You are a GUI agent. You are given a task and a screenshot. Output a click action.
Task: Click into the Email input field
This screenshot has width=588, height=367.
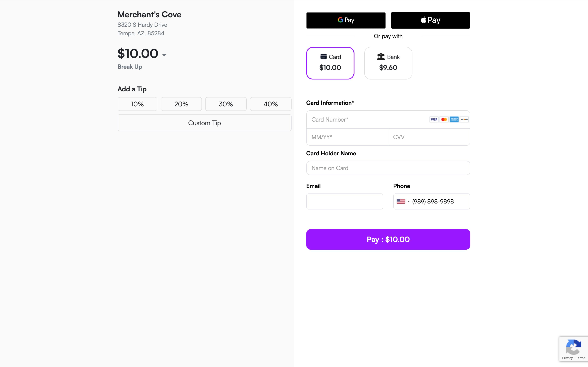coord(345,201)
